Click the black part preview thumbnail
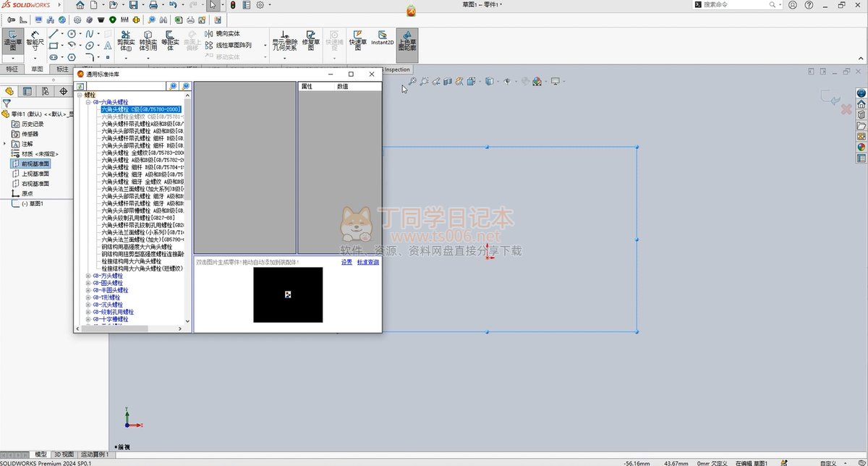868x466 pixels. (288, 295)
